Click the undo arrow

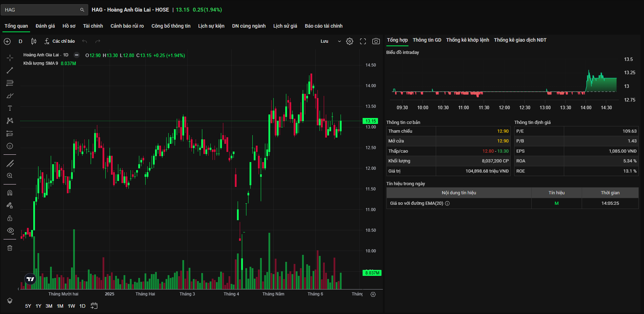pyautogui.click(x=84, y=41)
